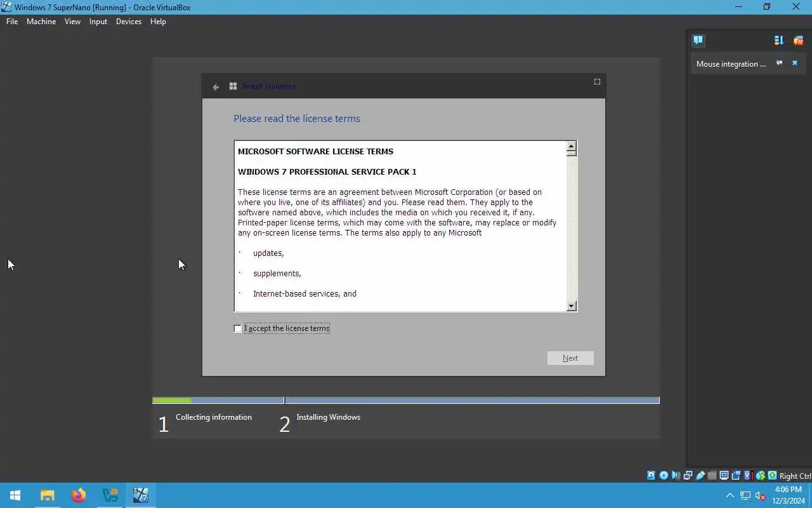
Task: Dismiss the Mouse integration notification
Action: pyautogui.click(x=794, y=63)
